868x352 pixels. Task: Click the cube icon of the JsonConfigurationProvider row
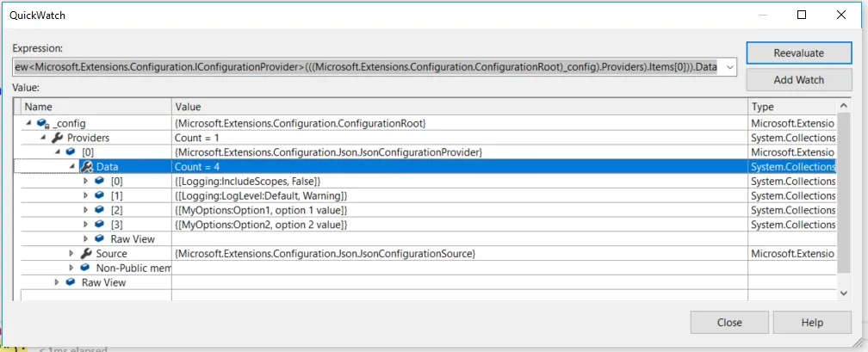[x=71, y=152]
